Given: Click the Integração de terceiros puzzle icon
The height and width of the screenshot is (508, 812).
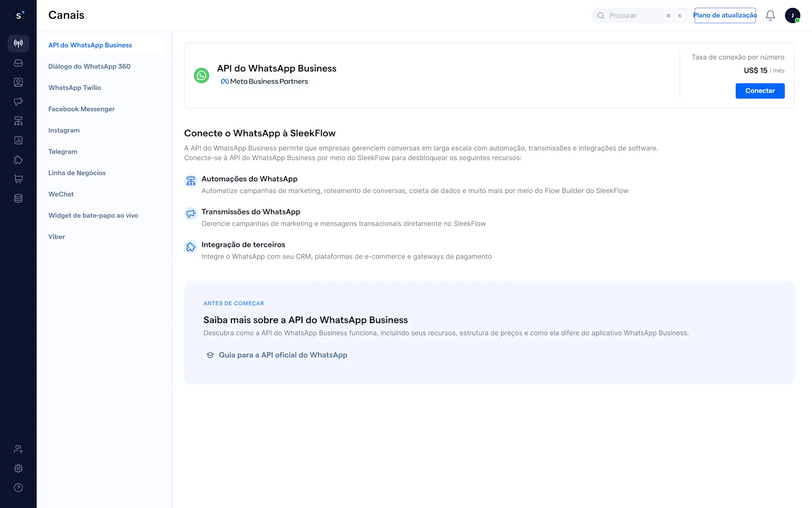Looking at the screenshot, I should coord(191,247).
